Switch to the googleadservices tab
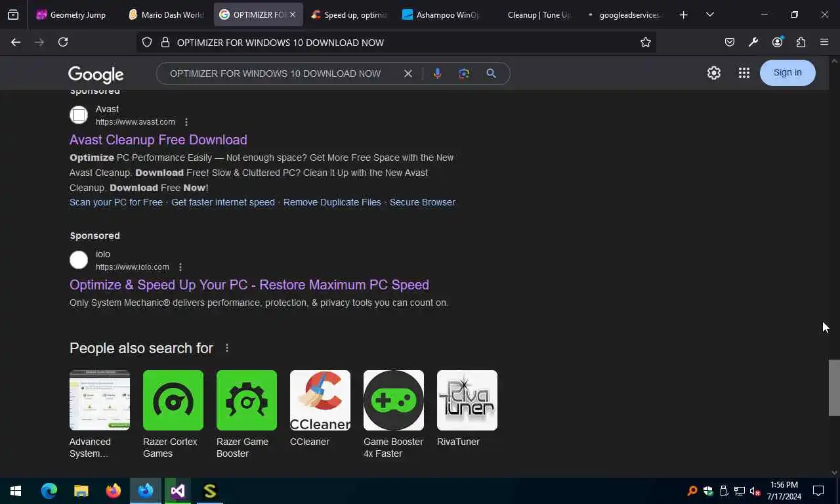This screenshot has height=504, width=840. point(623,14)
